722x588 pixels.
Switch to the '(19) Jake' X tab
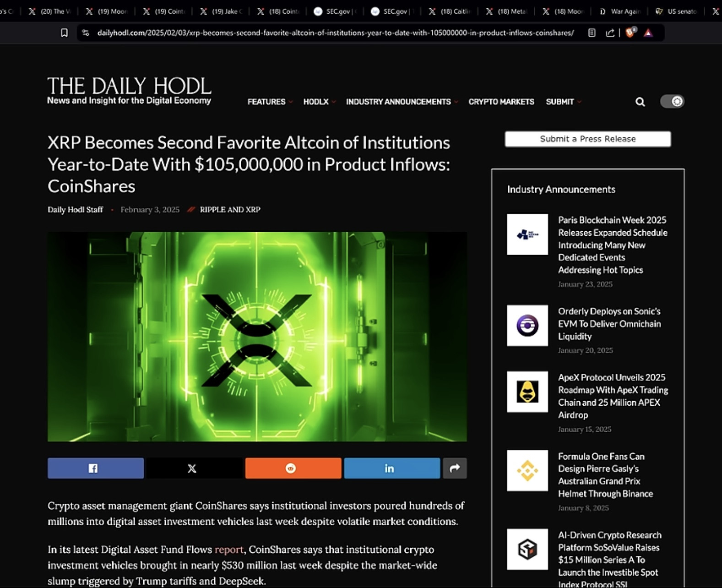(221, 11)
